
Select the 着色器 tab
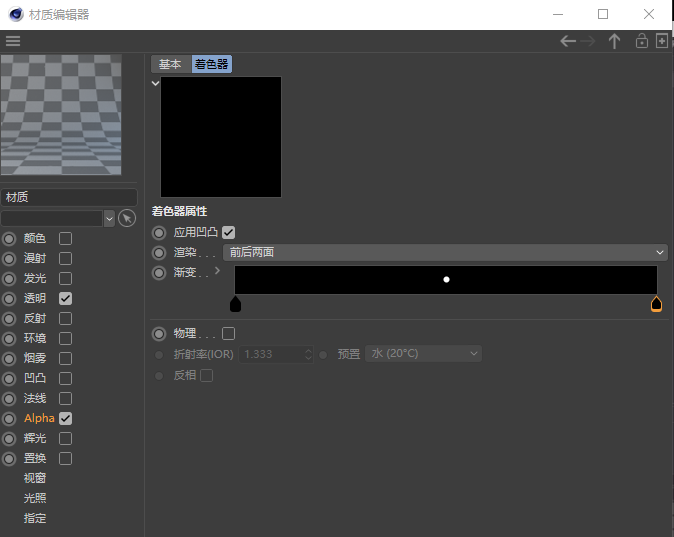(x=211, y=64)
